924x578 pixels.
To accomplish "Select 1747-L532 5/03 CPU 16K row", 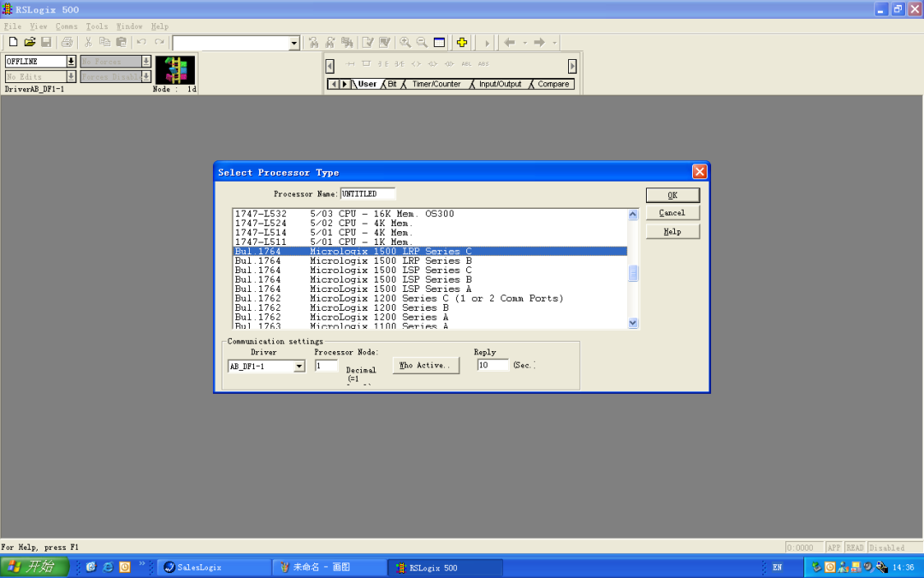I will pos(430,214).
